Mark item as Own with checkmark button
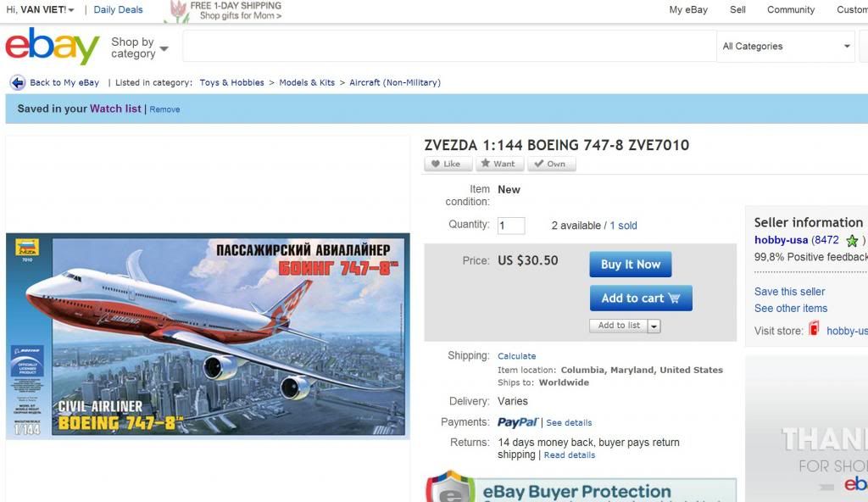This screenshot has width=868, height=502. click(x=551, y=164)
